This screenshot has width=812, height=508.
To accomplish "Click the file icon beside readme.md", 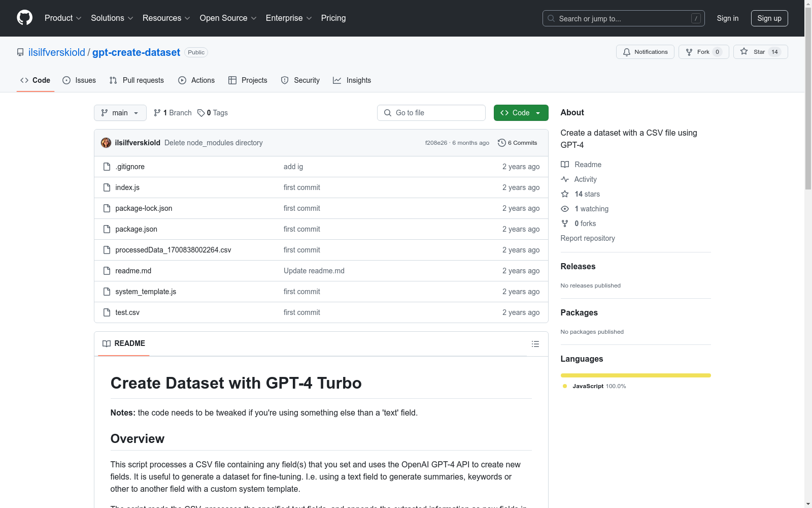I will coord(107,271).
